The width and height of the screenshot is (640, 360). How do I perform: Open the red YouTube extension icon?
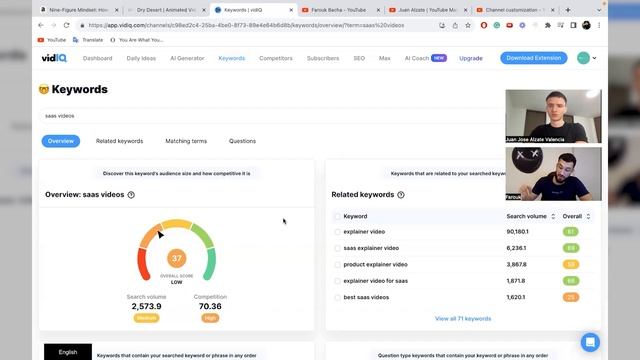509,25
